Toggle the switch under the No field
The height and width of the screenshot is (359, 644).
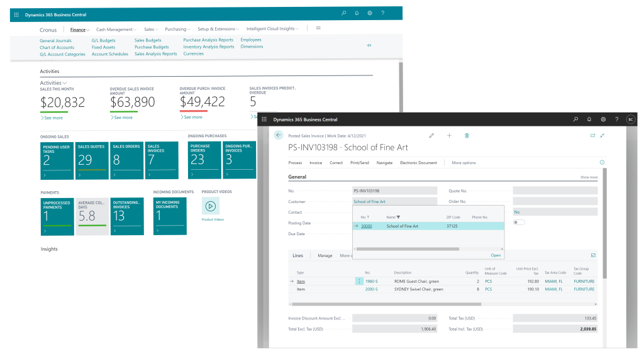pos(519,222)
